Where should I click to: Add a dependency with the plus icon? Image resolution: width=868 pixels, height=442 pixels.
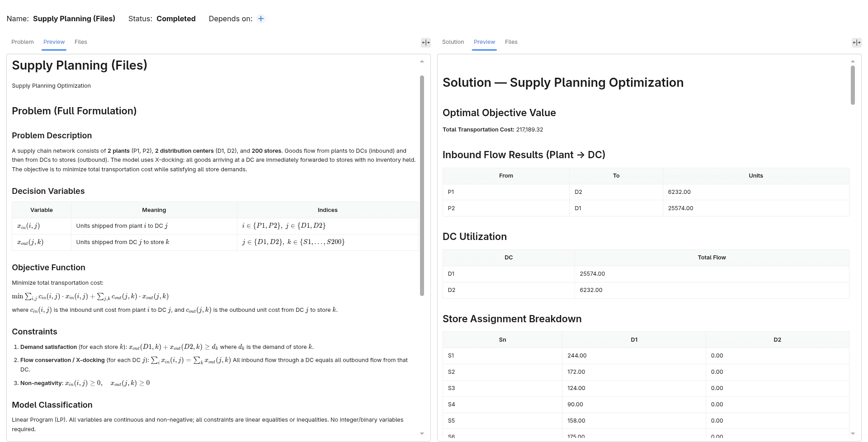pyautogui.click(x=261, y=19)
